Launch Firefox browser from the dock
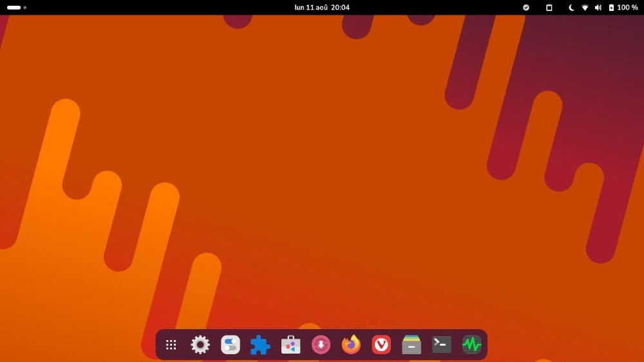644x362 pixels. pos(351,345)
